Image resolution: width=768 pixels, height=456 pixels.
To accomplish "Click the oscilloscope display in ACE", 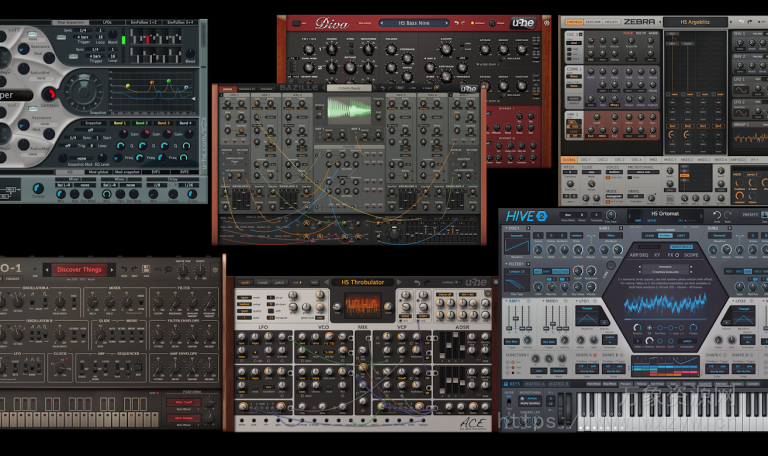I will tap(362, 306).
